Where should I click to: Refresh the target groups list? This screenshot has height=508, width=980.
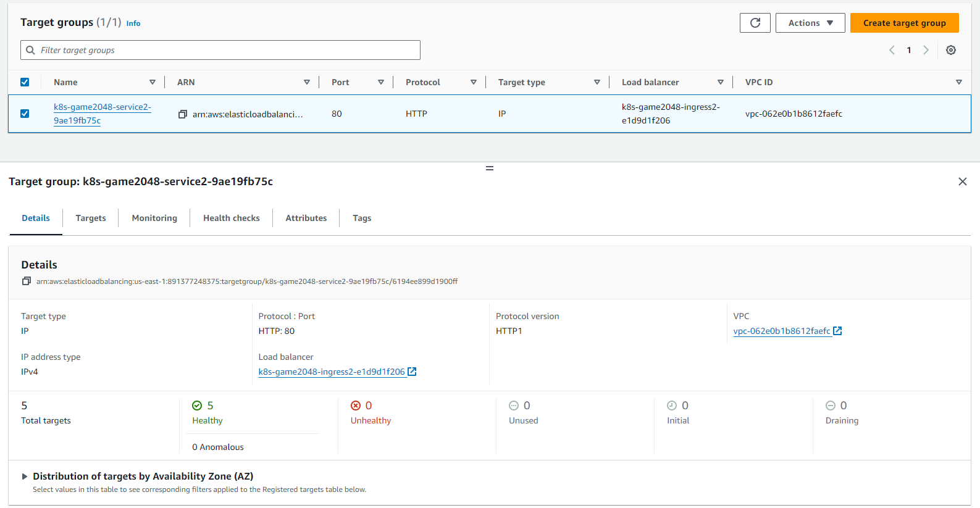(755, 23)
